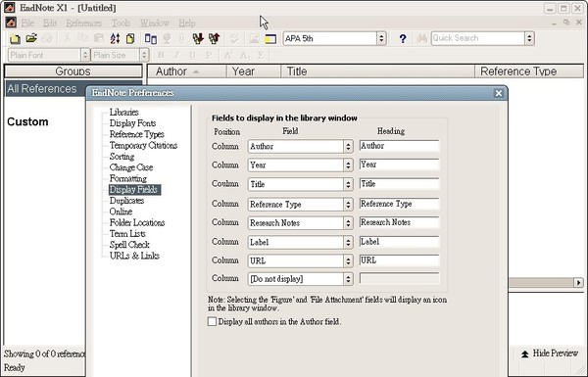Click the Bold B formatting icon
This screenshot has width=588, height=377.
pos(161,55)
